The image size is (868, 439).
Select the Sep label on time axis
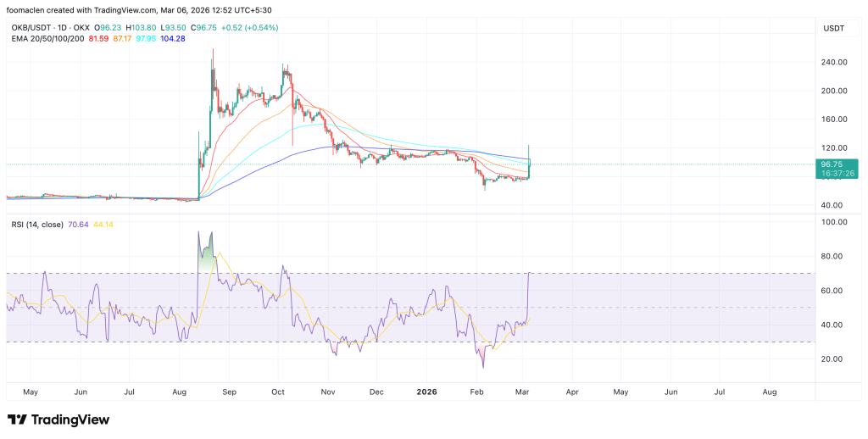point(228,392)
